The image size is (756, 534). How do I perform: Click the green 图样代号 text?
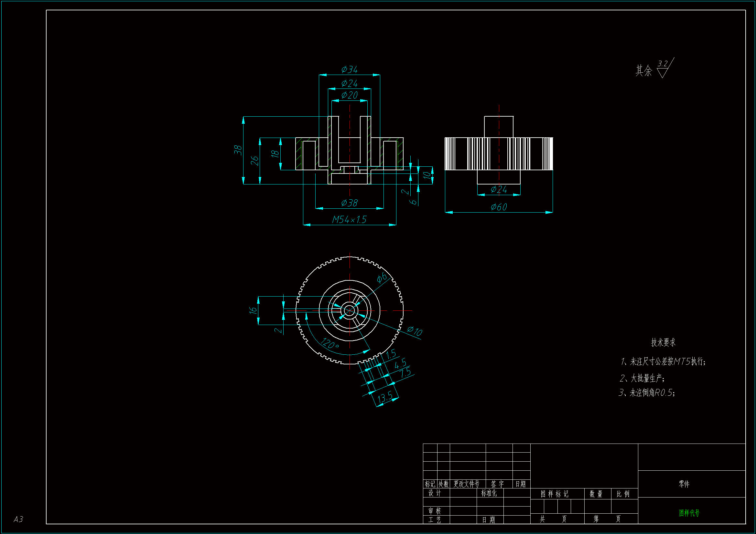689,513
